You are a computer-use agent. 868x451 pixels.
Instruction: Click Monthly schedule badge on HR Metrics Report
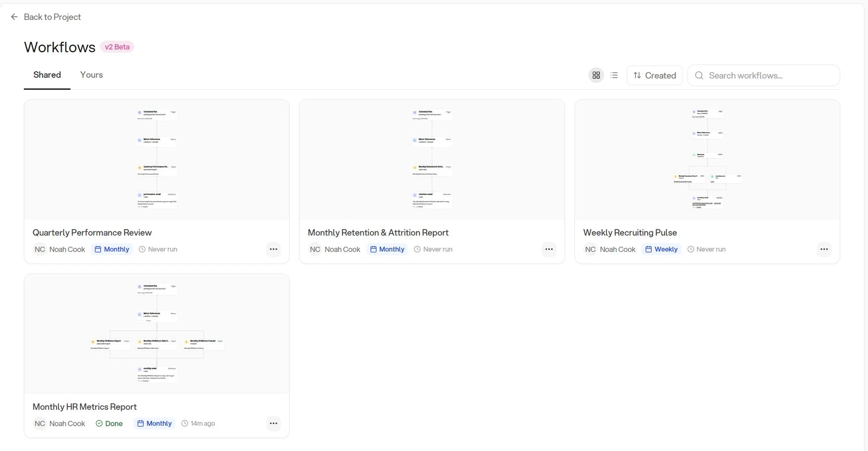(x=154, y=423)
